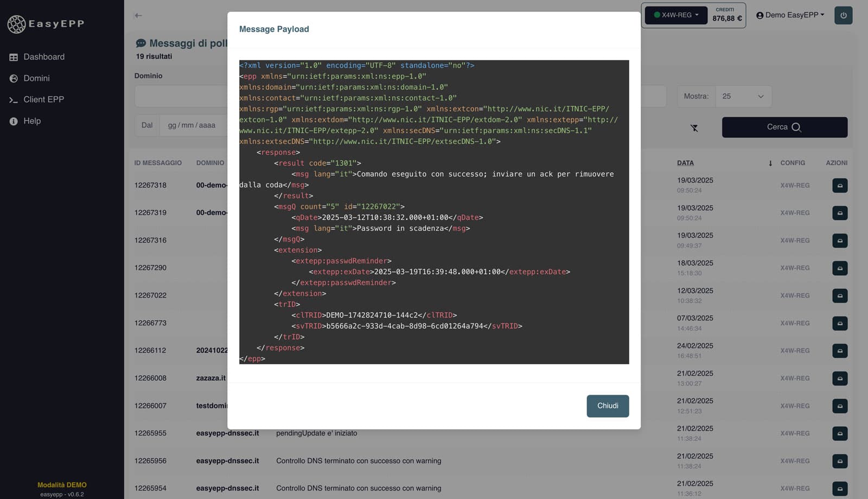
Task: Click the power logout icon
Action: (x=843, y=15)
